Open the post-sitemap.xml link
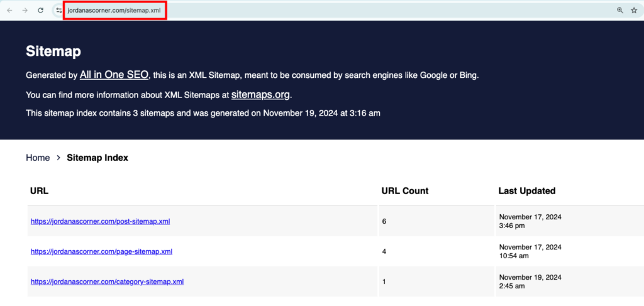 pyautogui.click(x=100, y=221)
